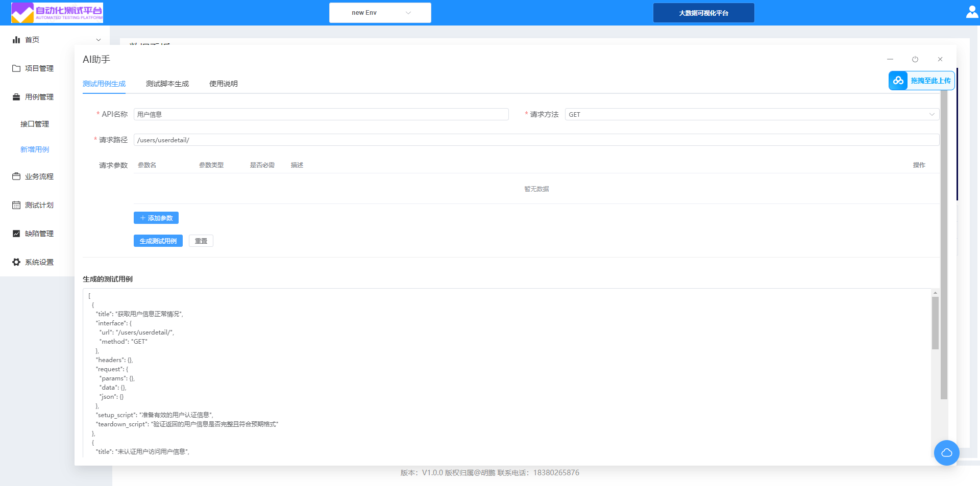Click the 生成的测试用例 heading
Viewport: 980px width, 486px height.
point(108,279)
